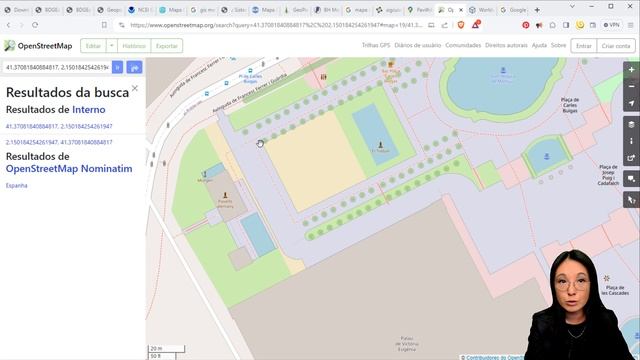The width and height of the screenshot is (640, 360).
Task: Expand the Editar dropdown arrow
Action: coord(111,46)
